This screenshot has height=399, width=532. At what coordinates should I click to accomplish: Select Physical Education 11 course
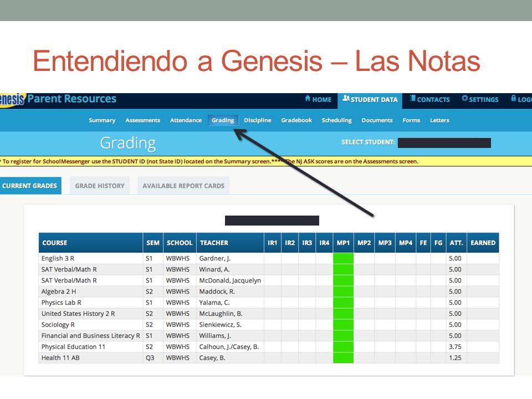73,347
